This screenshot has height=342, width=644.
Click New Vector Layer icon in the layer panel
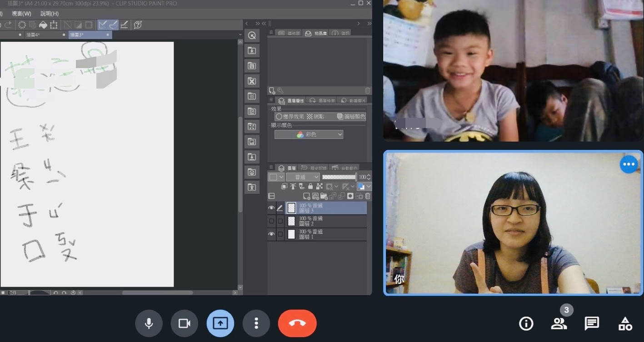click(315, 196)
